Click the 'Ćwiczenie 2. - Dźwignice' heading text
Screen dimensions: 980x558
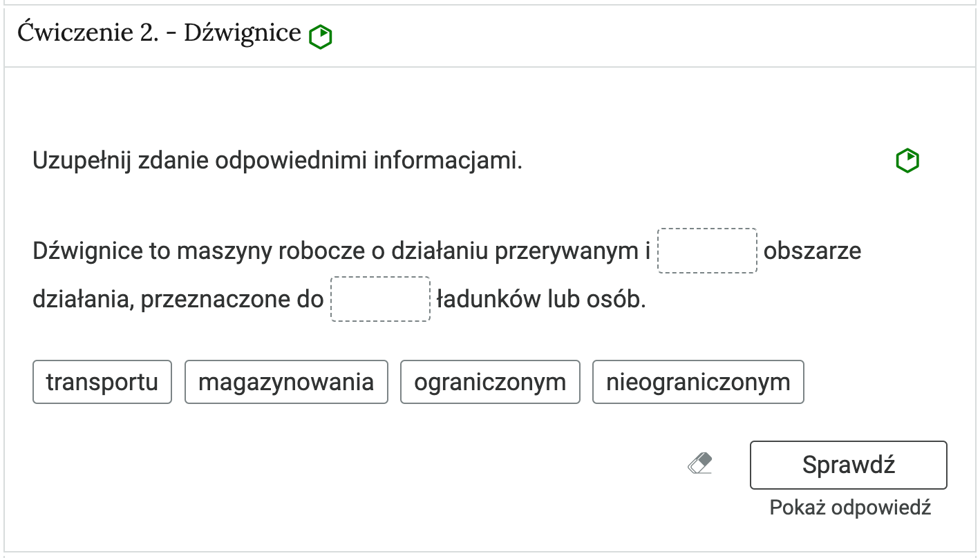tap(160, 32)
